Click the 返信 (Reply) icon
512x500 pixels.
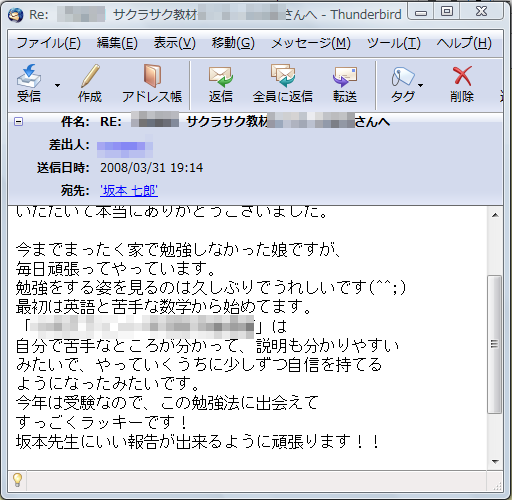point(221,77)
